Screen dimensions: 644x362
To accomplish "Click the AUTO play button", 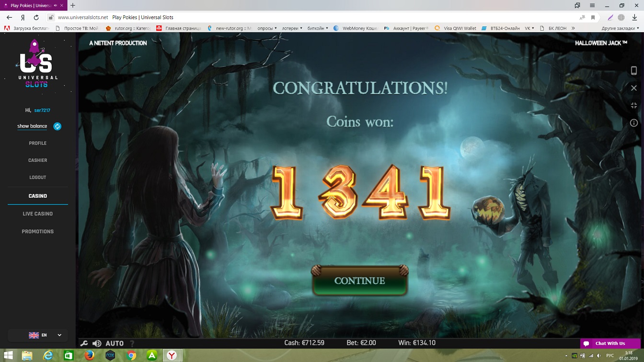I will [115, 343].
